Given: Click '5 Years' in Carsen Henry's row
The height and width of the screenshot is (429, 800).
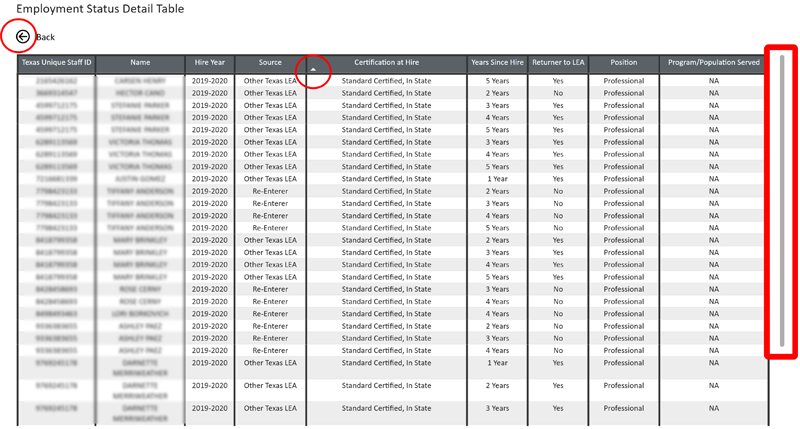Looking at the screenshot, I should (497, 81).
